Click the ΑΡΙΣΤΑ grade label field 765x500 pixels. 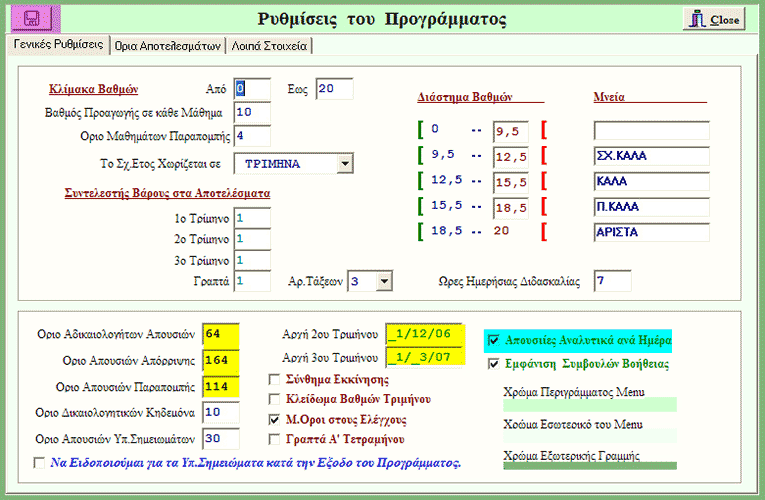point(650,232)
